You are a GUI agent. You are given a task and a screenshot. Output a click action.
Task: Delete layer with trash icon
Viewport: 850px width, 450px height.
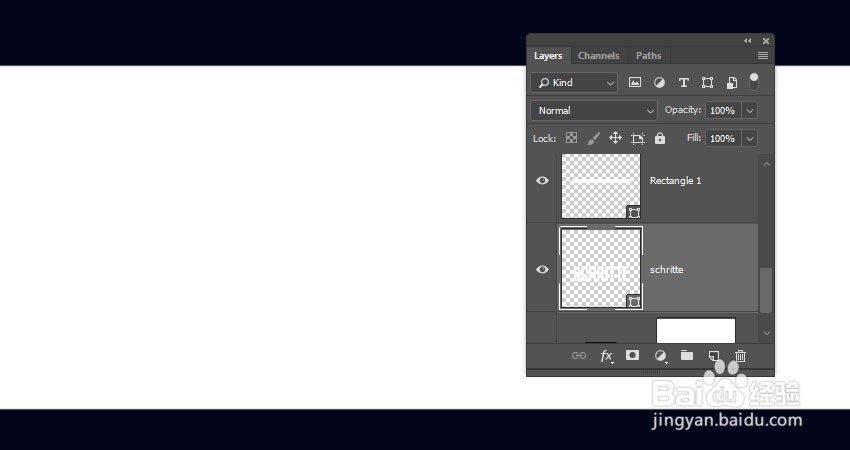point(740,356)
